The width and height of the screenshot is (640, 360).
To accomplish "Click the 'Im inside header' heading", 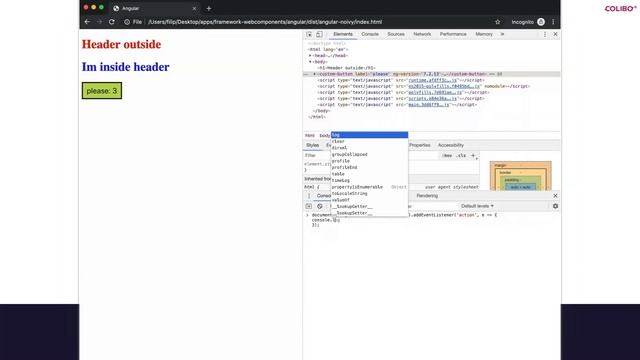I will [125, 67].
